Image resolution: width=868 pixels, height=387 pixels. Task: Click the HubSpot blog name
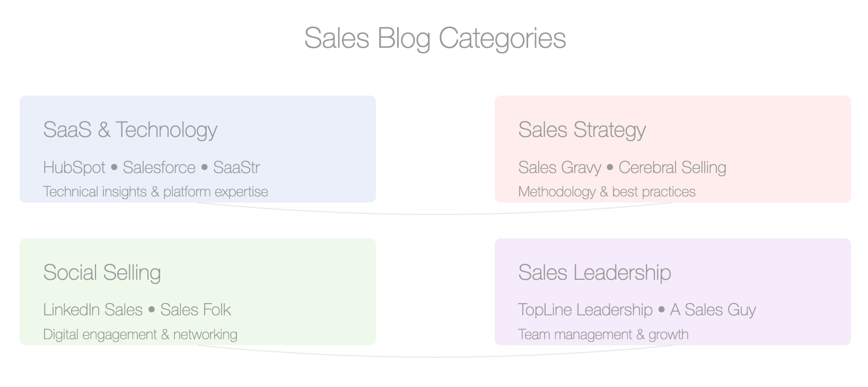74,168
